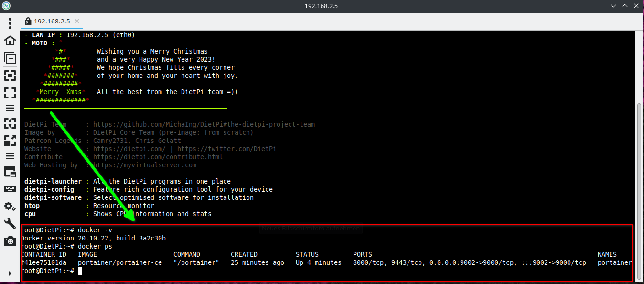Click the image name "portainer/portainer-ce"
644x284 pixels.
pos(120,262)
